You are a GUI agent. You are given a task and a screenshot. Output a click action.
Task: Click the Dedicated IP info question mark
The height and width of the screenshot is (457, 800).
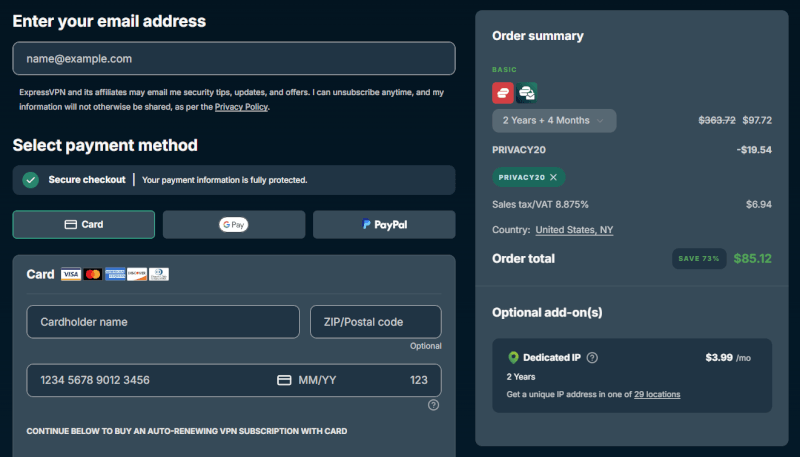592,358
